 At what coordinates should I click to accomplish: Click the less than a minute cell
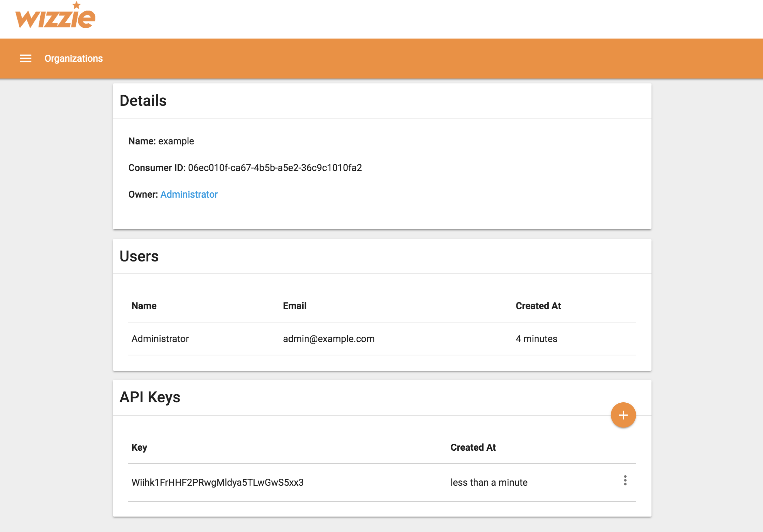click(489, 483)
